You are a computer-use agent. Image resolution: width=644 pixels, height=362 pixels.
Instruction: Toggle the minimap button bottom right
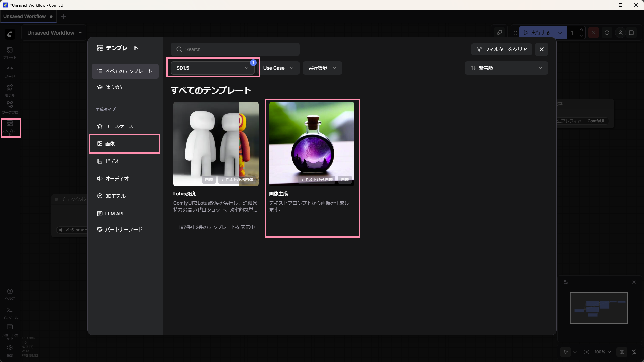pos(622,352)
